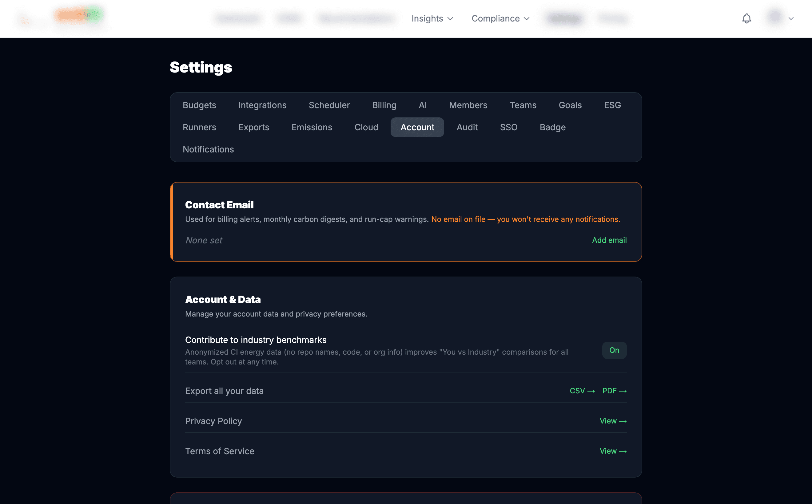Viewport: 812px width, 504px height.
Task: Click the 'Export all your data' label
Action: tap(224, 391)
